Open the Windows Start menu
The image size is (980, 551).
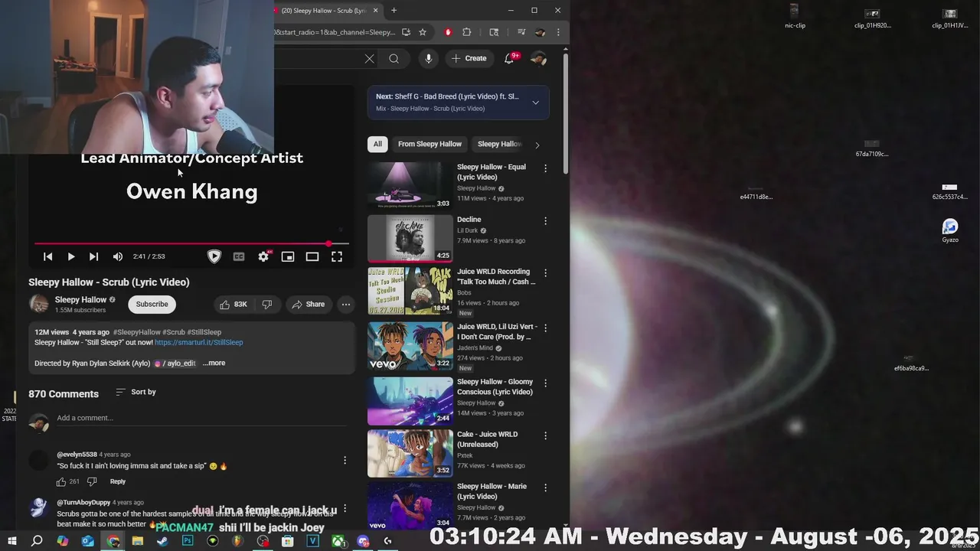click(11, 541)
